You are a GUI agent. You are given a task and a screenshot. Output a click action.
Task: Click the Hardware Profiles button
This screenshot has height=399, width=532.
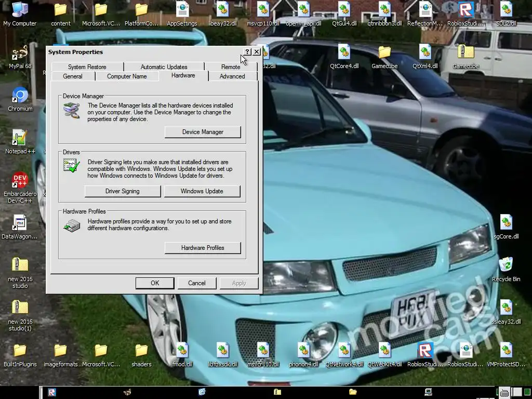click(203, 248)
